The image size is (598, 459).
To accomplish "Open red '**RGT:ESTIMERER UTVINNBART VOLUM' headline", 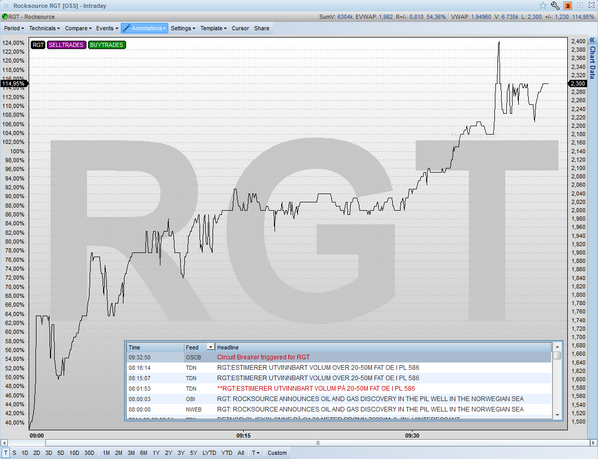I will coord(316,388).
